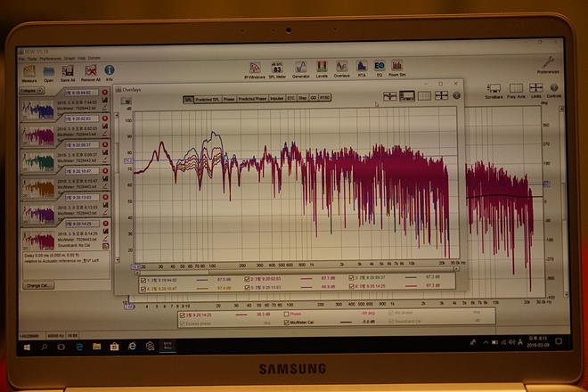Open the Preferences menu
This screenshot has width=588, height=392.
(x=50, y=59)
